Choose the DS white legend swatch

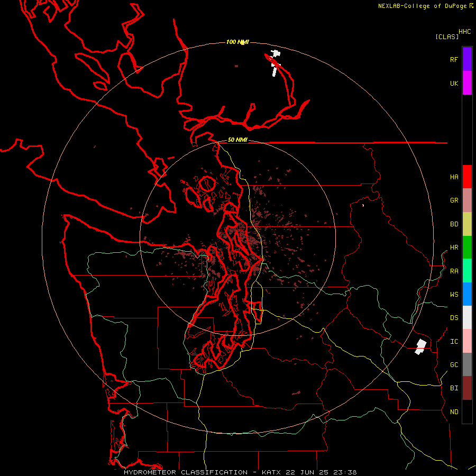(467, 317)
